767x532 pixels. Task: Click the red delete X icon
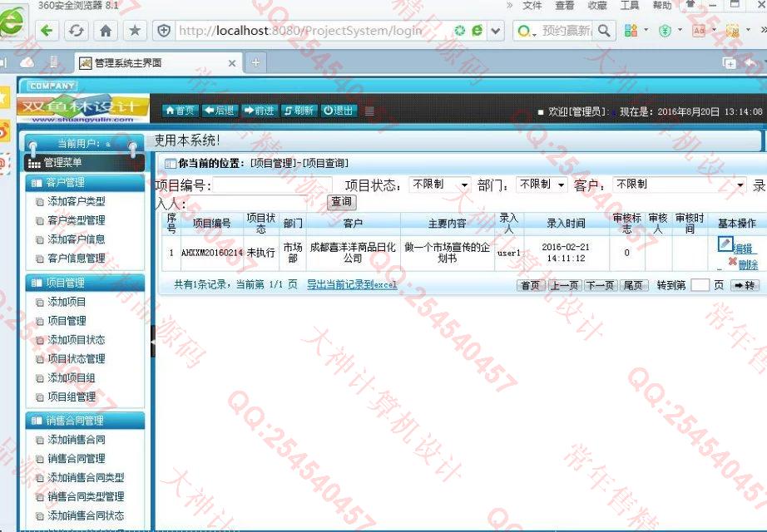pos(732,262)
